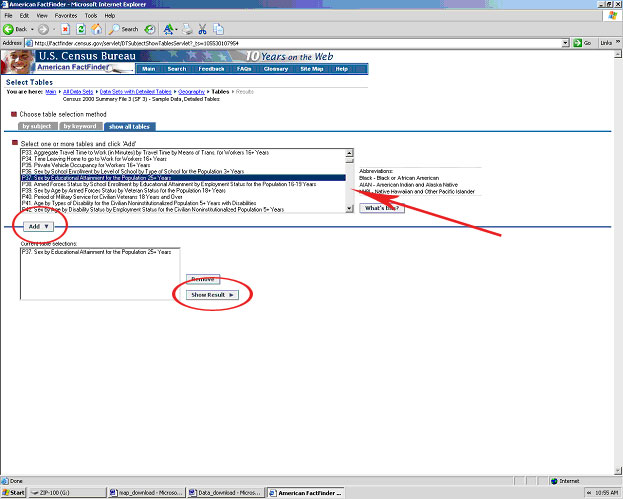Click the American FactFinder logo
Screen dimensions: 623x499
pos(74,67)
